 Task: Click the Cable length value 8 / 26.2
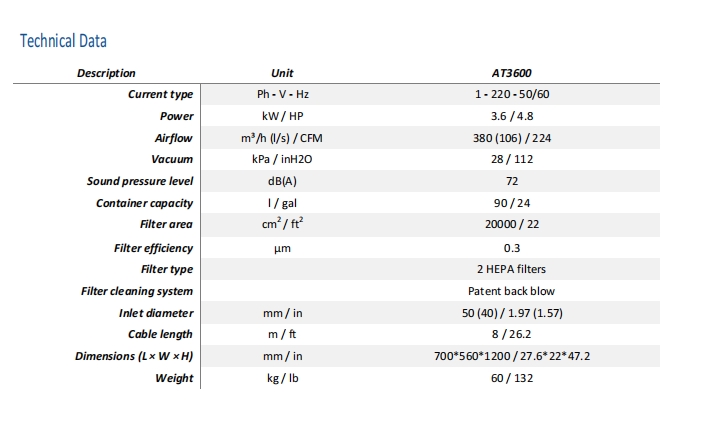(511, 334)
